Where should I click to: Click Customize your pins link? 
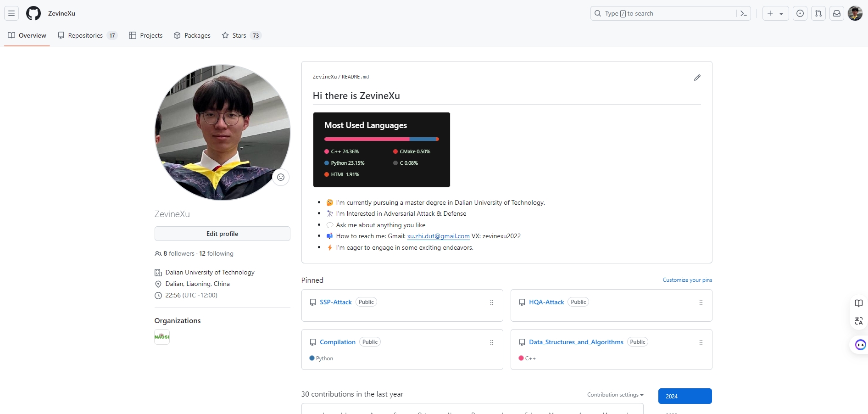(x=687, y=280)
